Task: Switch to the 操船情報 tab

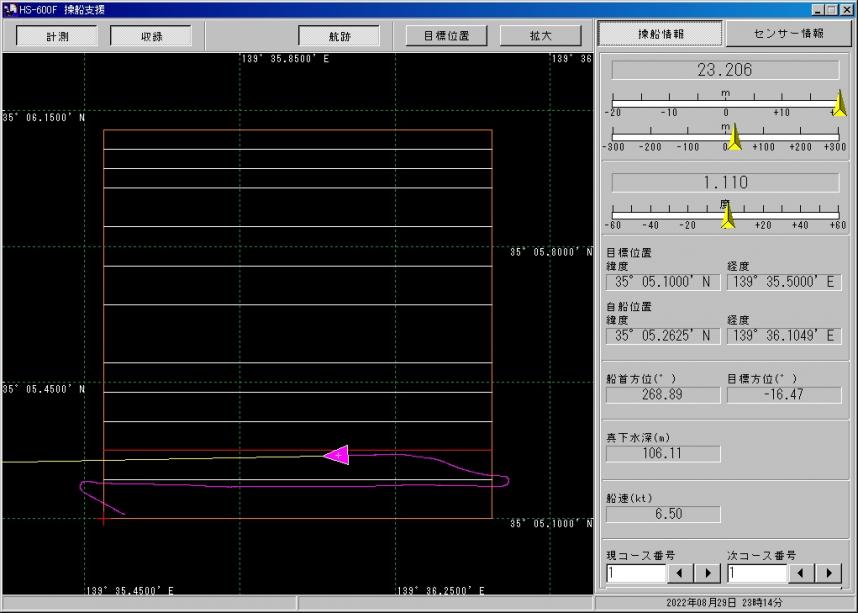Action: point(660,34)
